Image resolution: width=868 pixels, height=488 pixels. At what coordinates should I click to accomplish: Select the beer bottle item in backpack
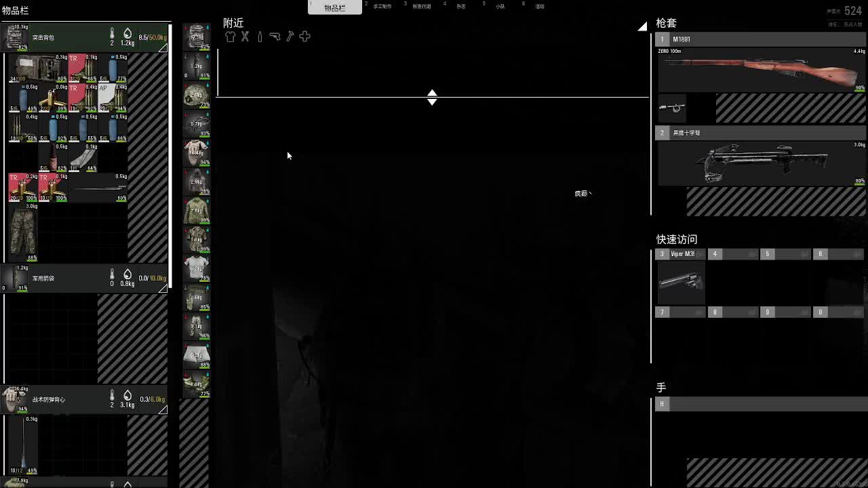(x=53, y=158)
